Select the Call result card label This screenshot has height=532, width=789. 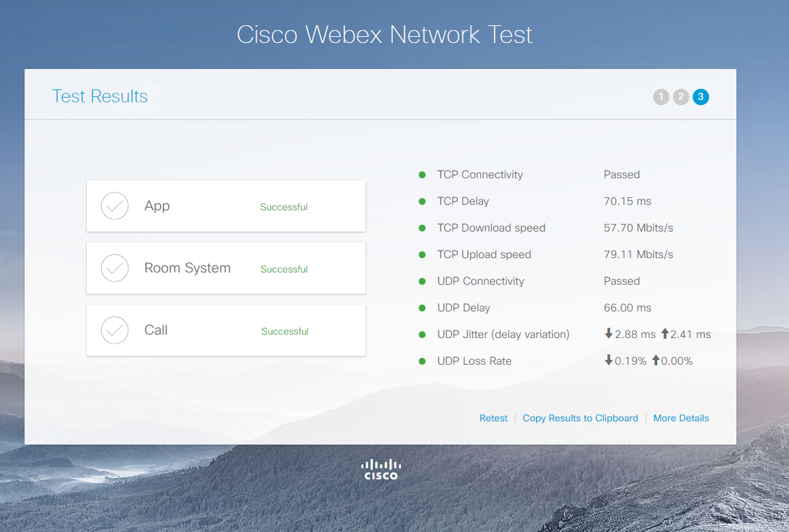click(156, 331)
